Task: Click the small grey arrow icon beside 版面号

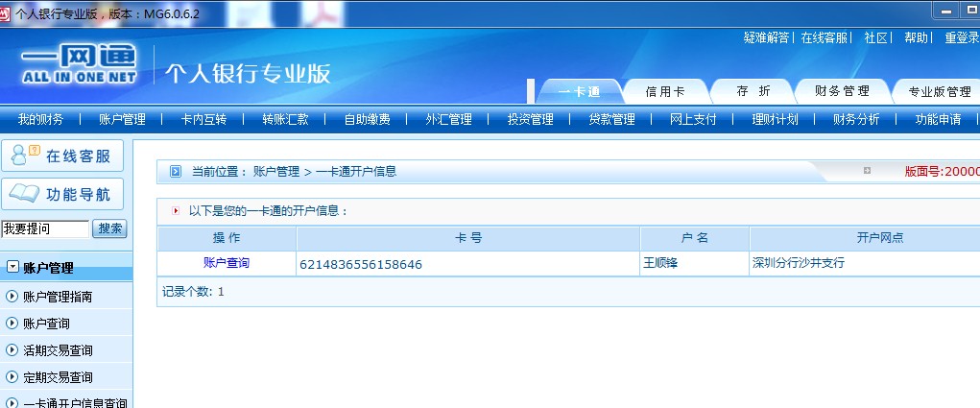Action: click(867, 171)
